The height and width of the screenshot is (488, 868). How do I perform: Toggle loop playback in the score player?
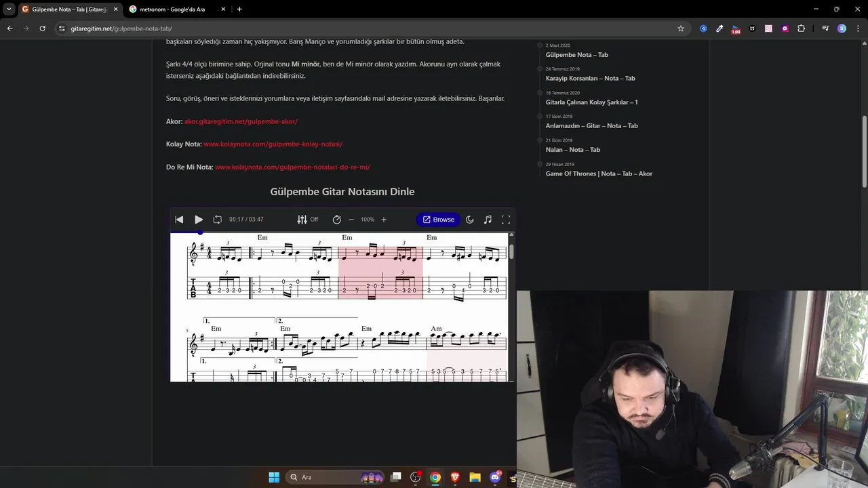217,220
